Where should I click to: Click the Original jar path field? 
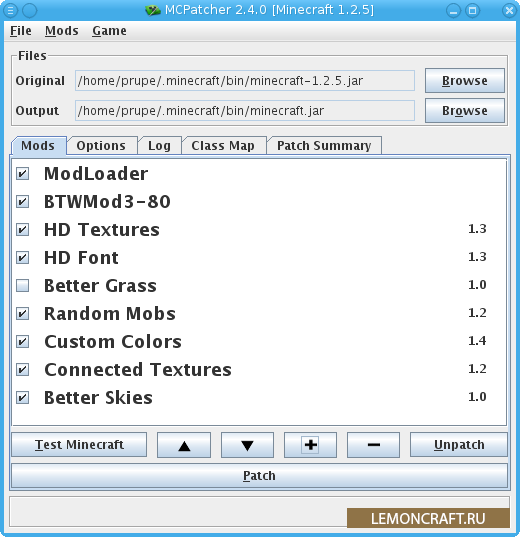pos(245,81)
